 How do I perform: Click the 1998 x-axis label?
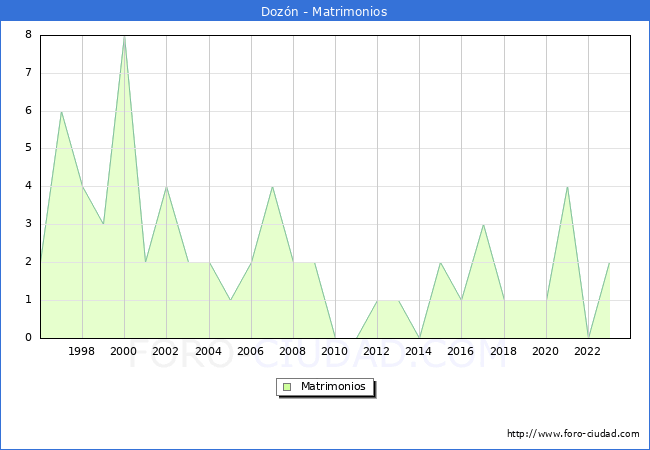tap(82, 351)
